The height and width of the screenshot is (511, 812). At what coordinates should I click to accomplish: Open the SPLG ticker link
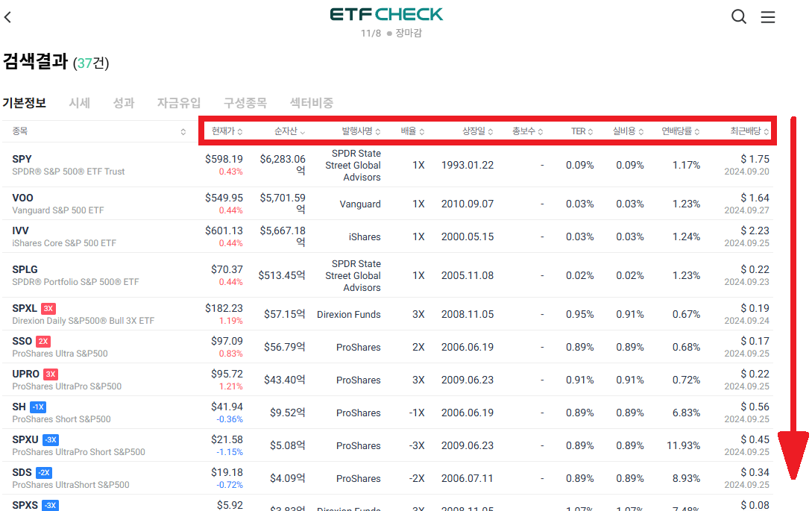coord(25,269)
